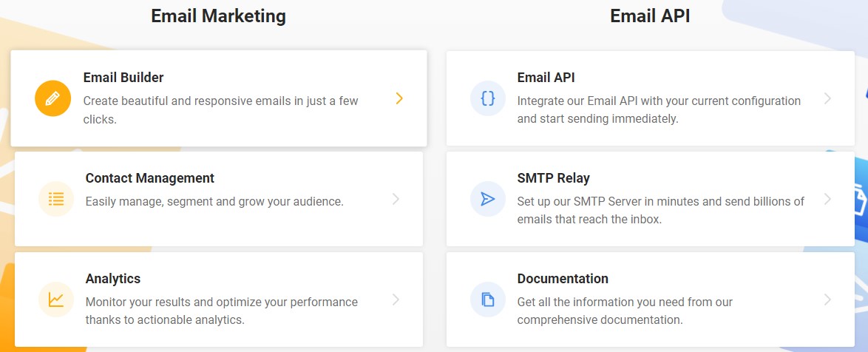Click 'Integrate our Email API' description
This screenshot has height=352, width=868.
click(659, 109)
